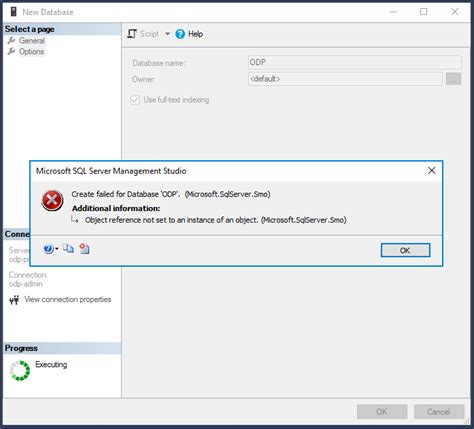Click the New Database title bar icon
The width and height of the screenshot is (474, 429).
13,12
